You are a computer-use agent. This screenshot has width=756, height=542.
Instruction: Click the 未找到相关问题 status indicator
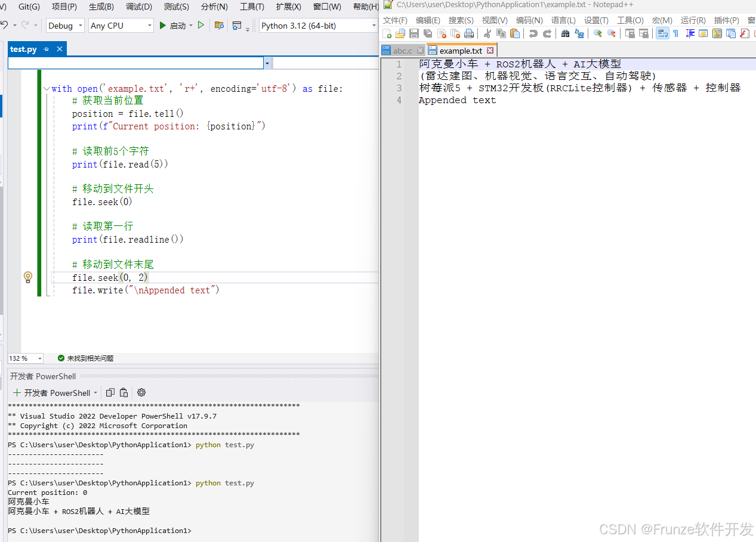pos(85,358)
